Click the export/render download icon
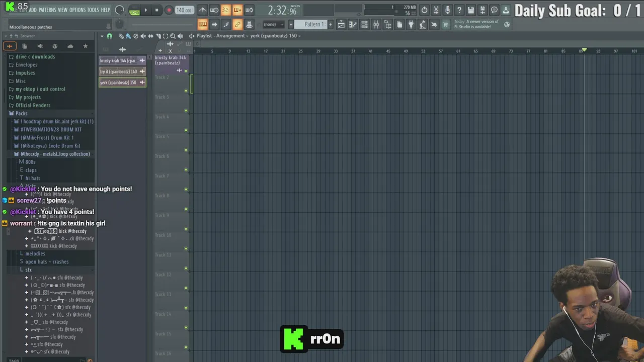644x362 pixels. [505, 10]
